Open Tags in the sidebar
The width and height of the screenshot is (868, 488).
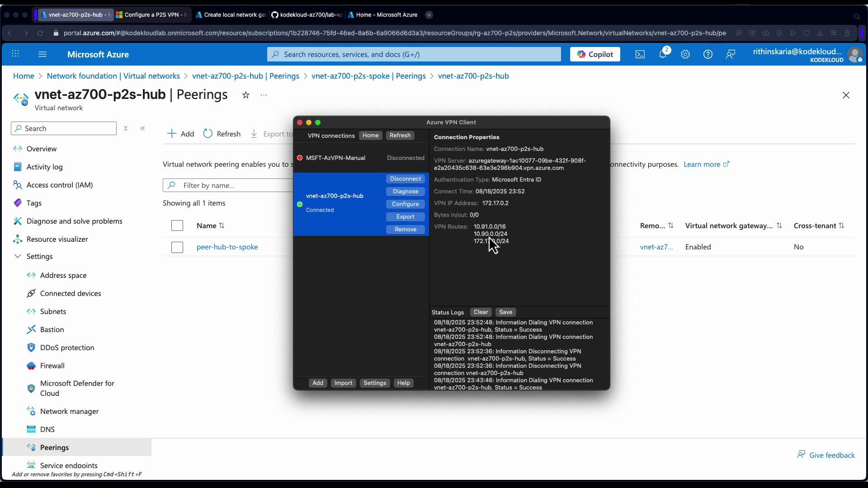click(x=34, y=203)
